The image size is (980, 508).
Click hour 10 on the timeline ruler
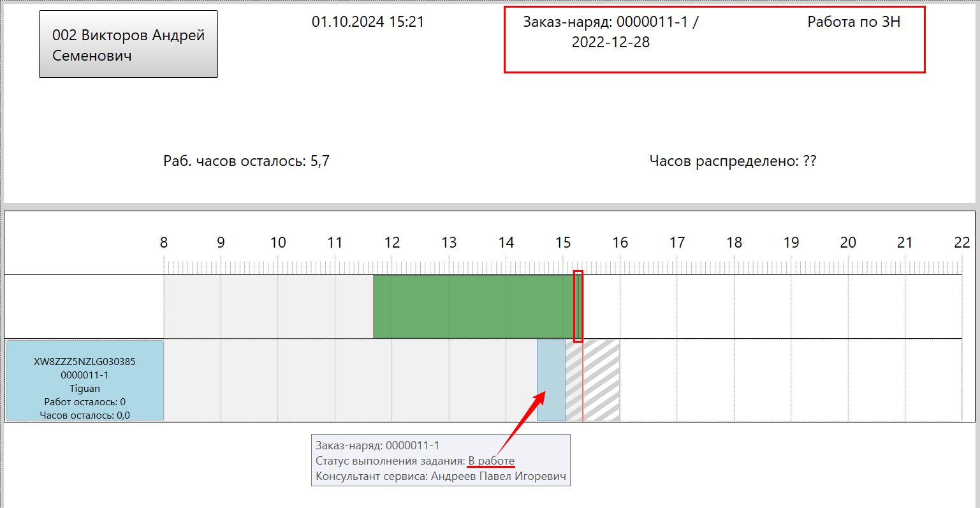278,243
